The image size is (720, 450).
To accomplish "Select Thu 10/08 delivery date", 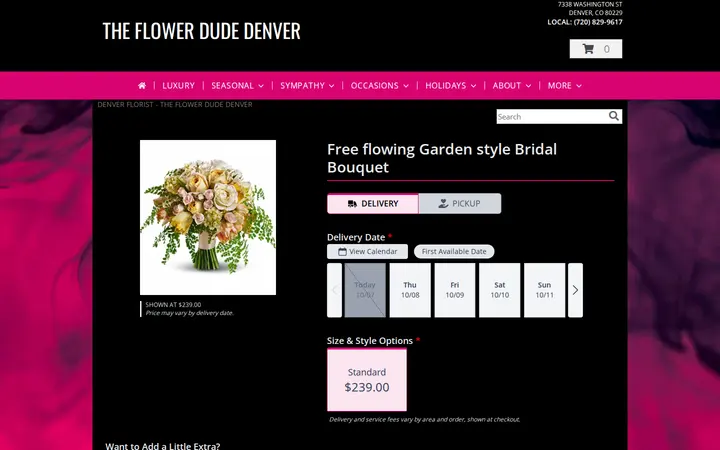I will click(410, 290).
